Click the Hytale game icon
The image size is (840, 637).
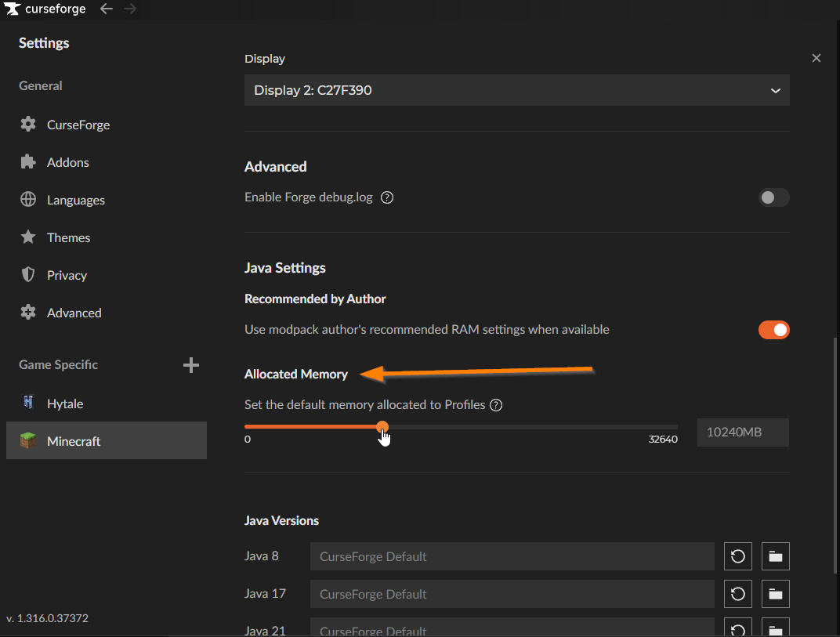coord(28,403)
